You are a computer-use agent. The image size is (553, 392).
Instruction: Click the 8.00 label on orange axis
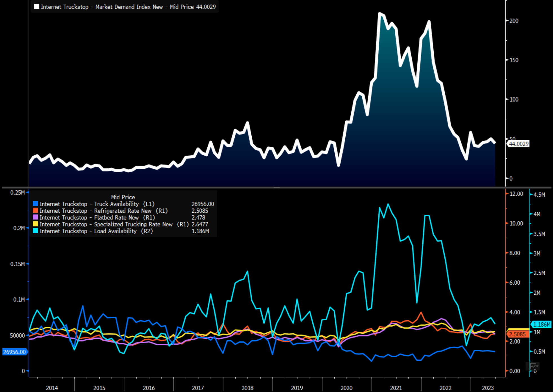[515, 253]
